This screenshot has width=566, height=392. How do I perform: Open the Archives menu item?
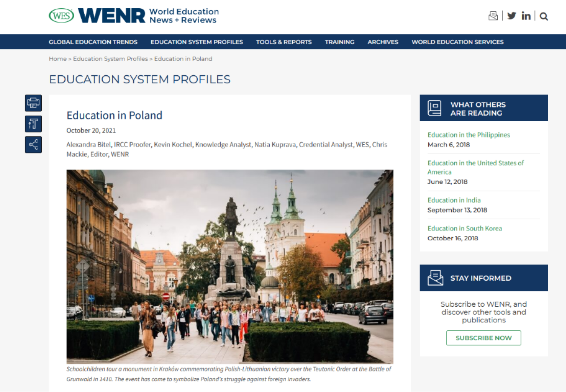click(x=383, y=42)
